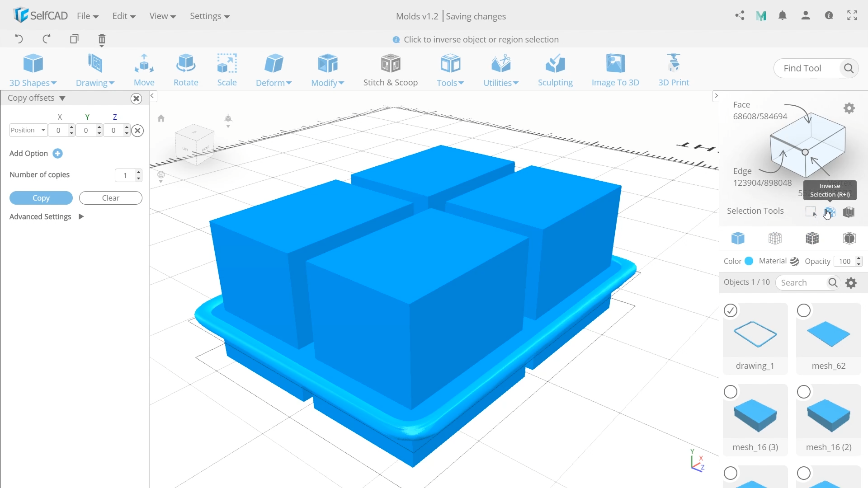The width and height of the screenshot is (868, 488).
Task: Select mesh_16 (2) object checkbox
Action: click(x=804, y=392)
